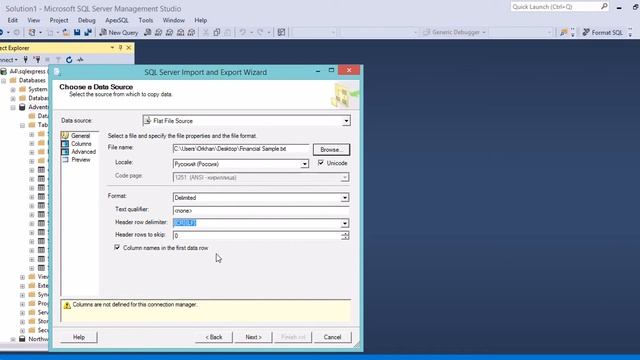The image size is (640, 360).
Task: Click the Paste icon in the main toolbar
Action: click(x=228, y=32)
